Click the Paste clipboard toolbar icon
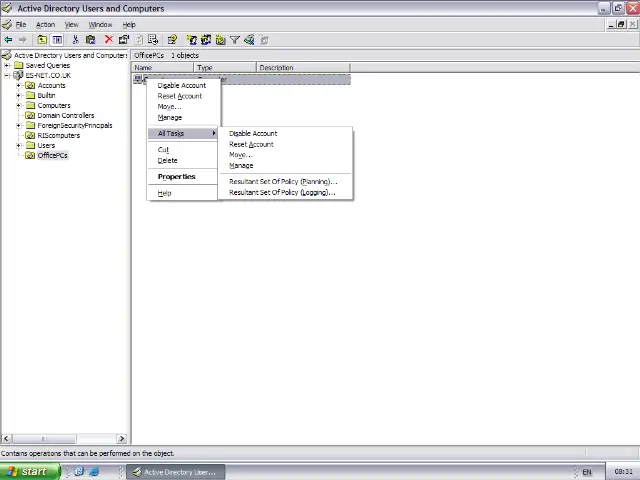The image size is (640, 480). (x=90, y=40)
